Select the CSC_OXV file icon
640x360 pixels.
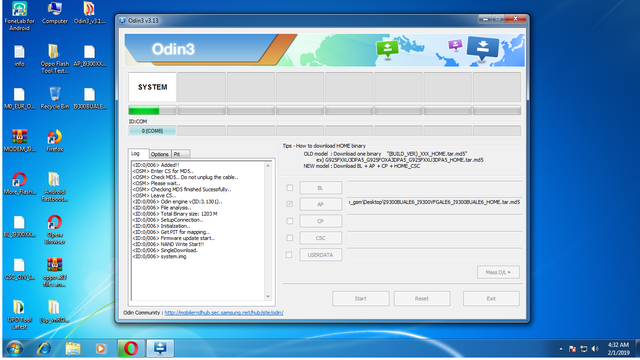[19, 269]
